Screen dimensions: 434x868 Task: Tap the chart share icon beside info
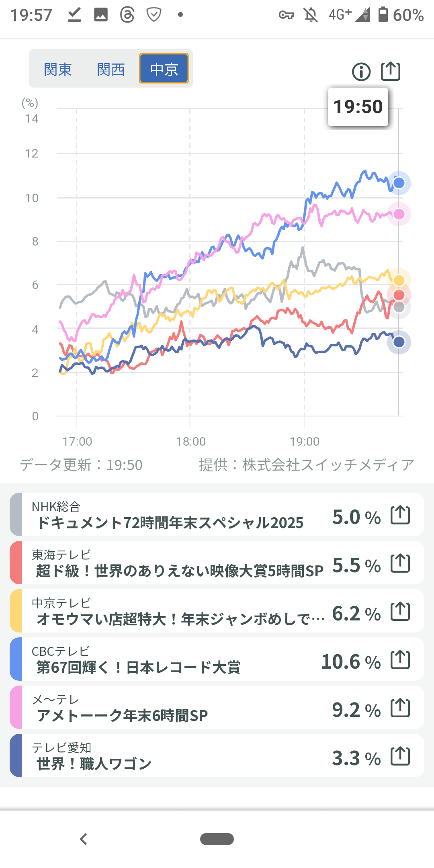click(x=390, y=72)
